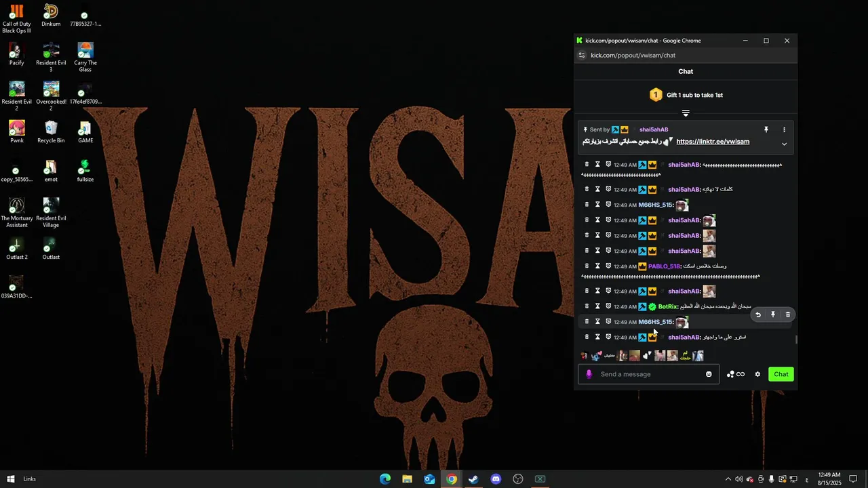View site information icon in address bar
The height and width of the screenshot is (488, 868).
pos(581,56)
